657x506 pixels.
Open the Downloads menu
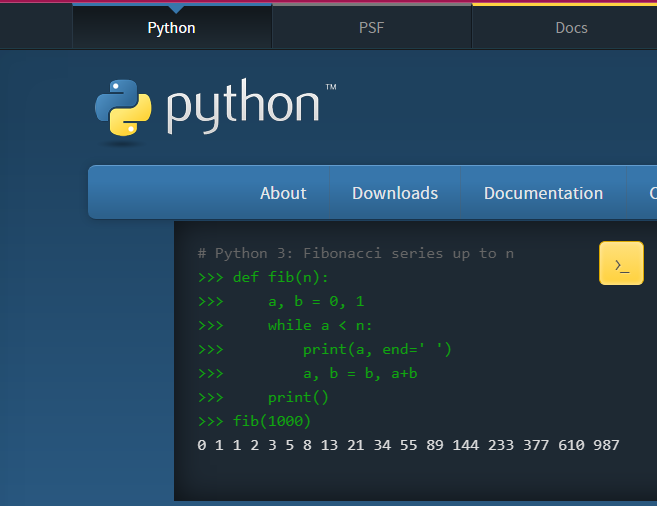[x=395, y=193]
